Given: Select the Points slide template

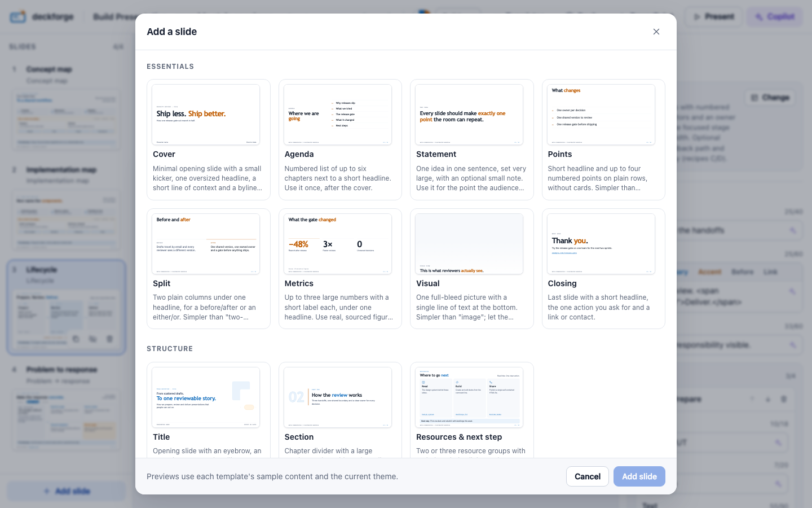Looking at the screenshot, I should click(603, 139).
